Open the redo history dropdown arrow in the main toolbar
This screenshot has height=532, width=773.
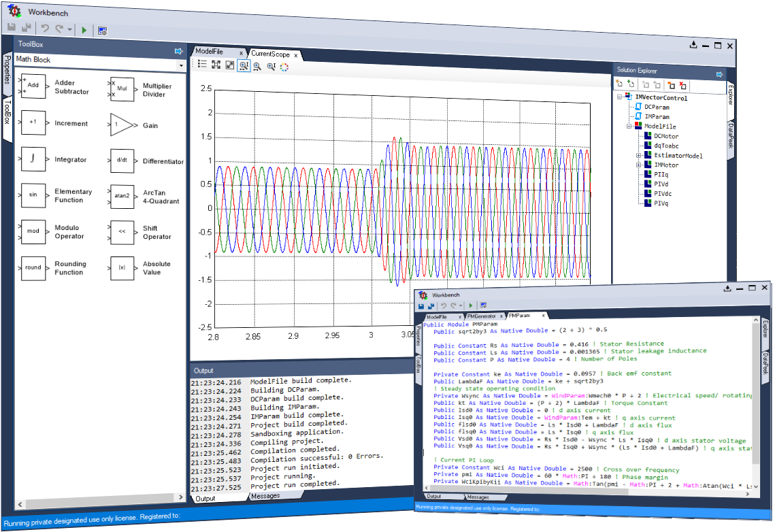point(69,30)
